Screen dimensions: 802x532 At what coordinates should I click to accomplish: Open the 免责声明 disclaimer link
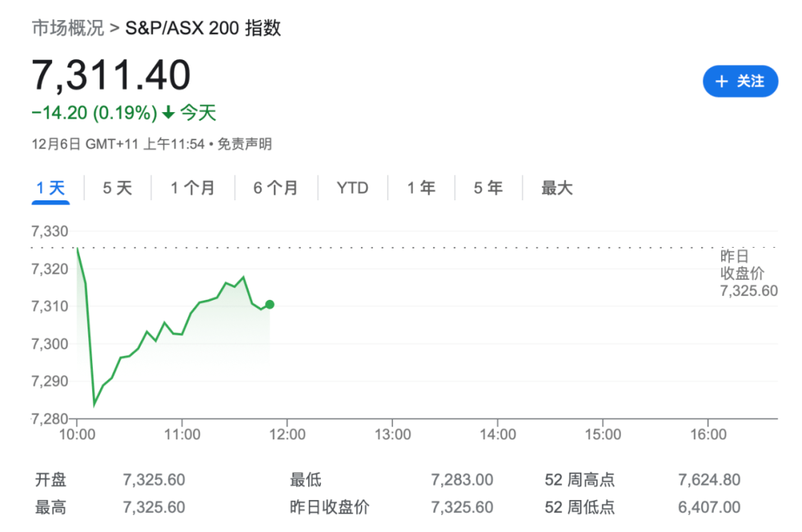coord(244,144)
